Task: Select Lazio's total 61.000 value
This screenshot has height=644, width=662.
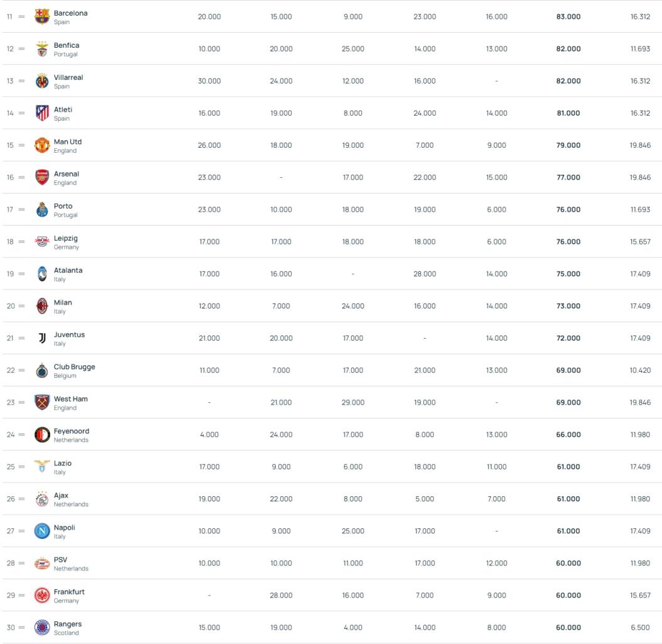Action: tap(568, 467)
